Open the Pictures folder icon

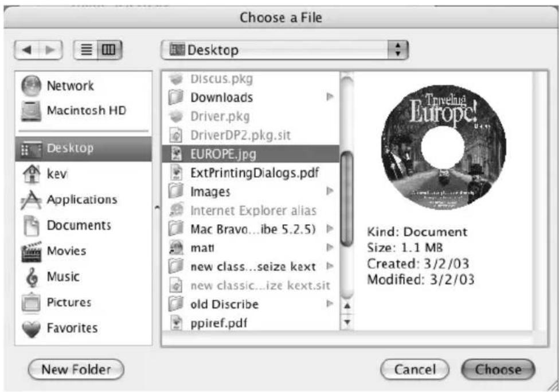pyautogui.click(x=32, y=303)
